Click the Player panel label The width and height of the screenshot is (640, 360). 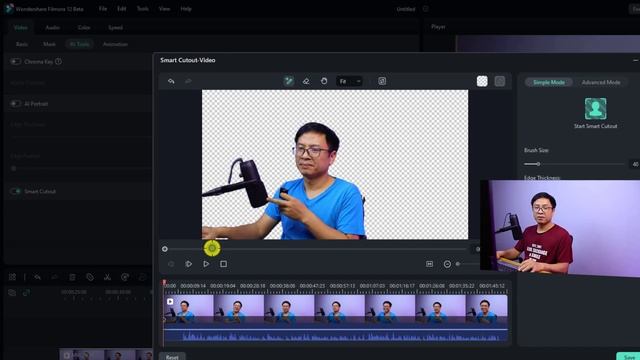(x=438, y=27)
